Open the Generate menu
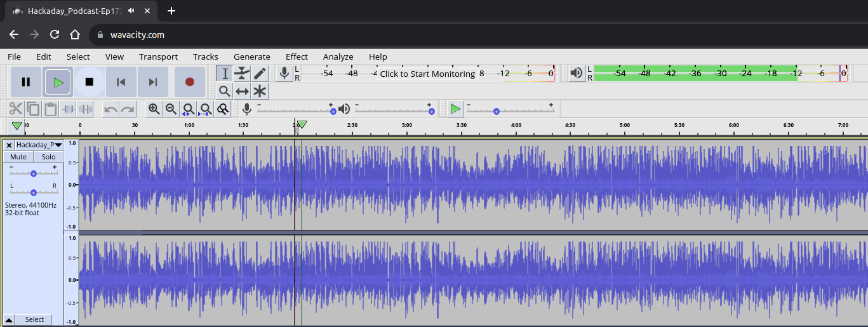This screenshot has width=868, height=327. tap(251, 57)
